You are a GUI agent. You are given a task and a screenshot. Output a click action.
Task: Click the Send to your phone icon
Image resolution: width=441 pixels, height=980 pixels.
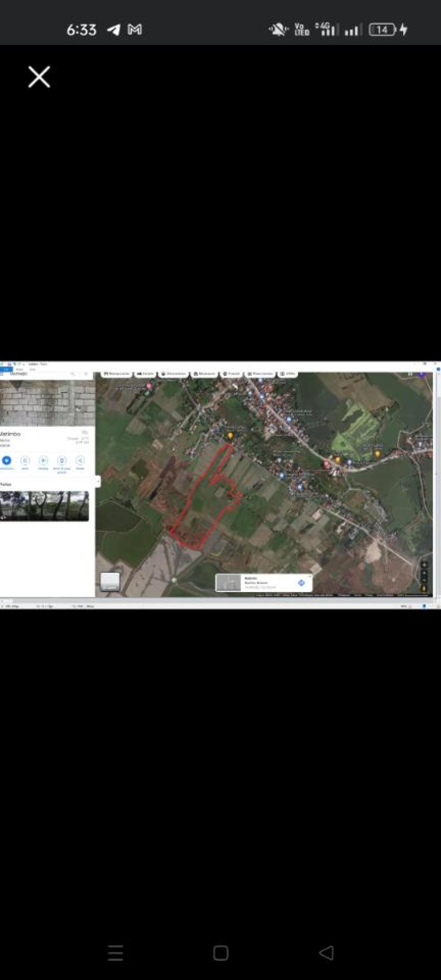[x=61, y=460]
